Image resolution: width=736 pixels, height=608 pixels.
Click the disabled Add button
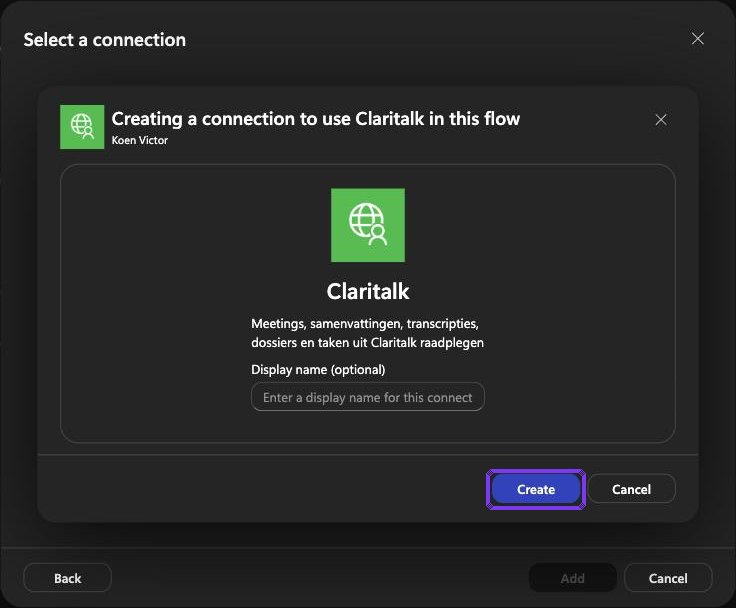[573, 578]
